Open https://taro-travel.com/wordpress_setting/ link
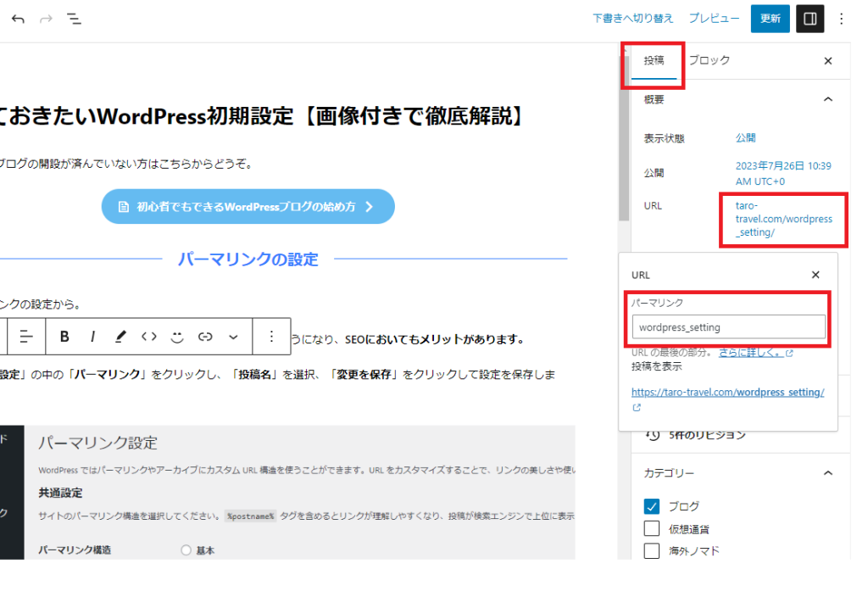 (x=727, y=392)
